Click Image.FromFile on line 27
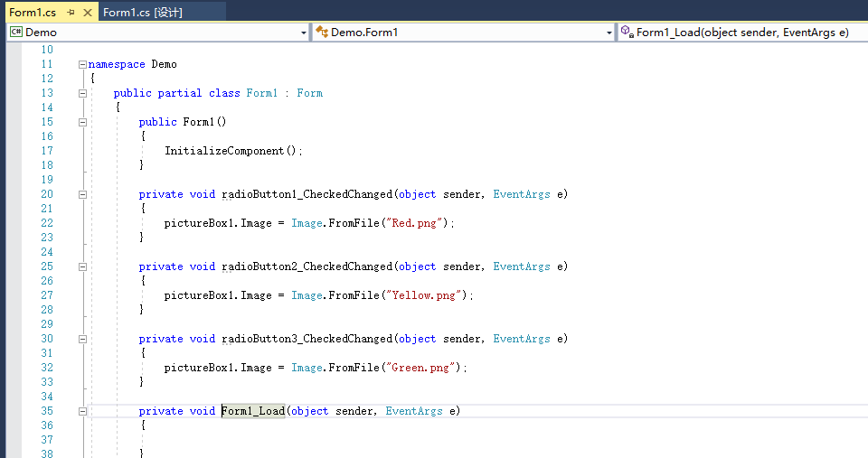Image resolution: width=868 pixels, height=458 pixels. pos(335,295)
